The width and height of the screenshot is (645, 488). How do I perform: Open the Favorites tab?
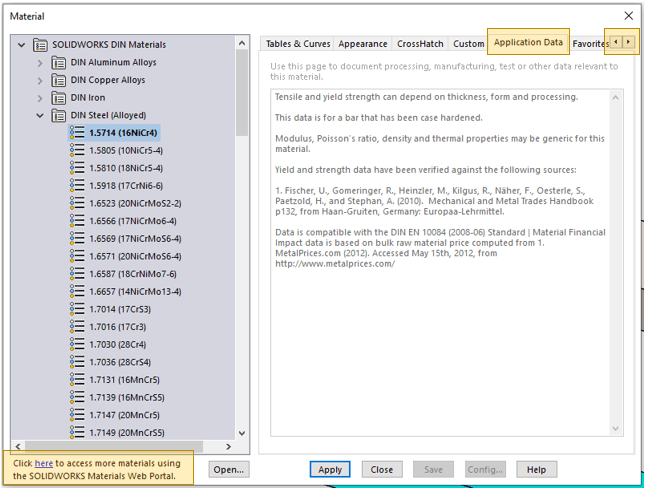590,44
